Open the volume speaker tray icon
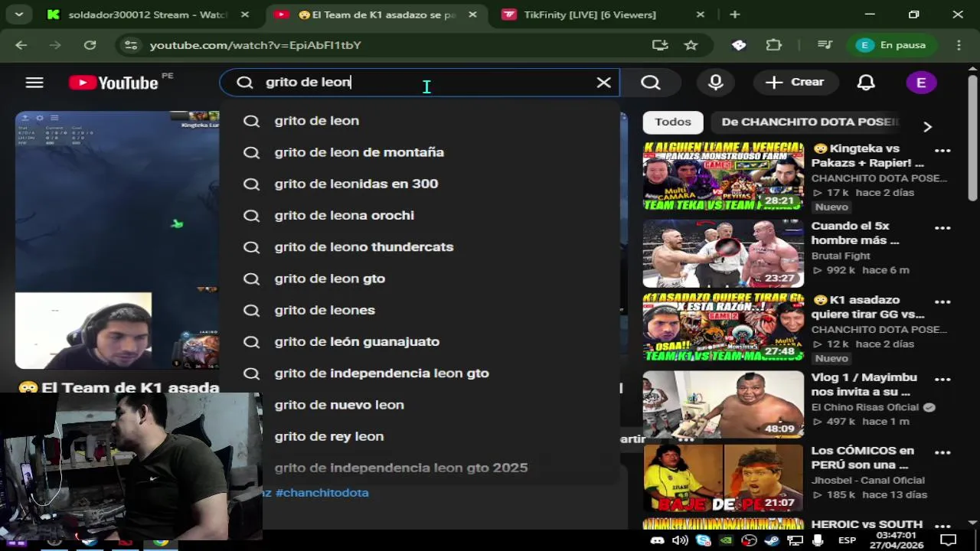 pyautogui.click(x=680, y=541)
